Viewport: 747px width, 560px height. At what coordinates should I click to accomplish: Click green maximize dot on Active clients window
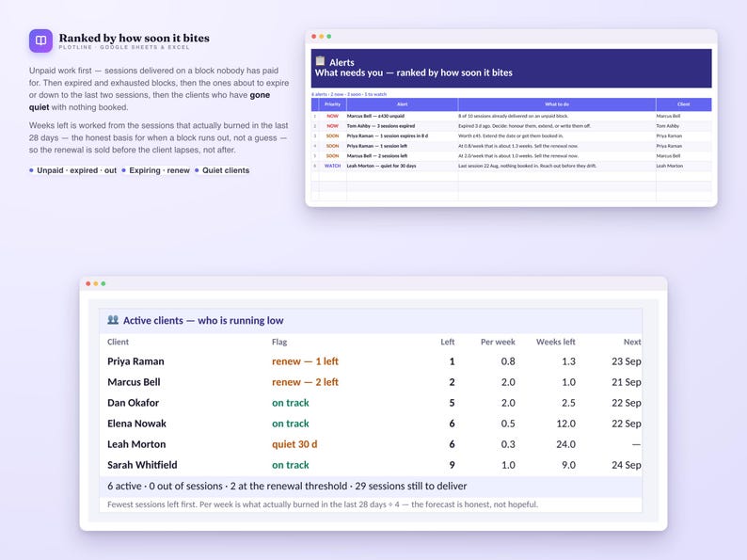click(x=103, y=283)
